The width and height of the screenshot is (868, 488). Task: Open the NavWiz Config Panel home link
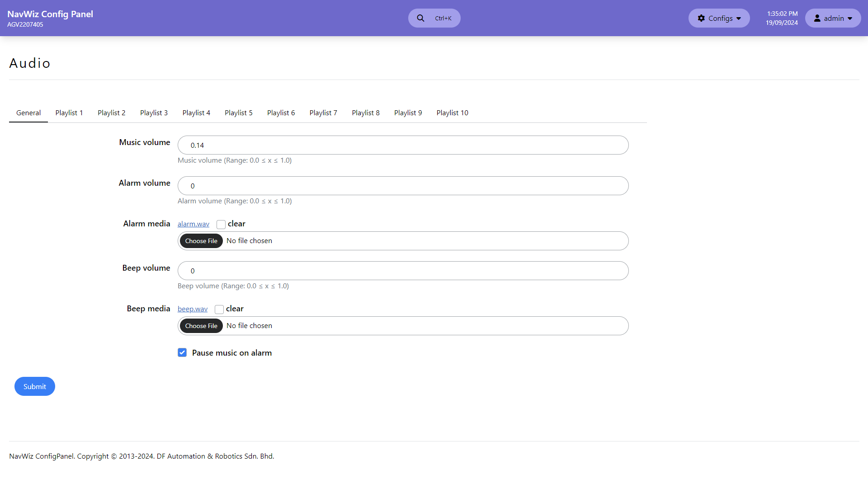[x=50, y=14]
